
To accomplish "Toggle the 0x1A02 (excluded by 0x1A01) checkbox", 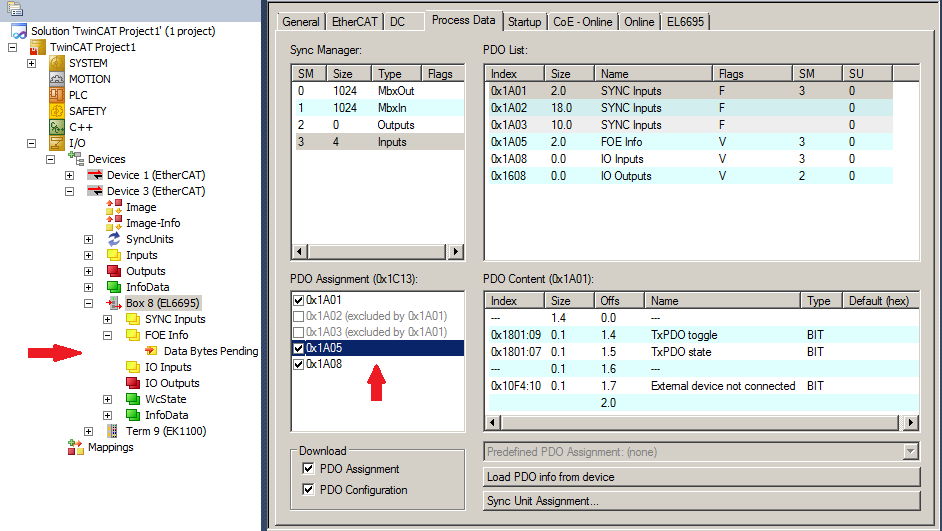I will click(x=299, y=316).
